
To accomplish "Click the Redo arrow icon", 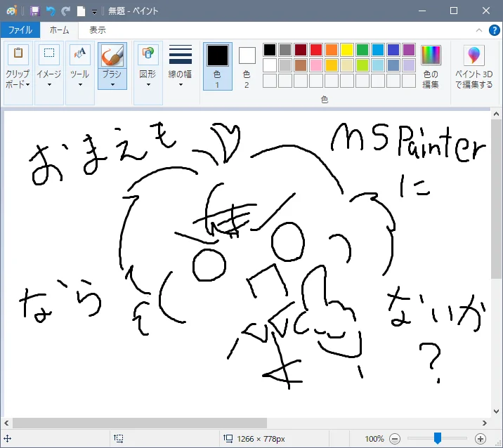I will tap(66, 11).
